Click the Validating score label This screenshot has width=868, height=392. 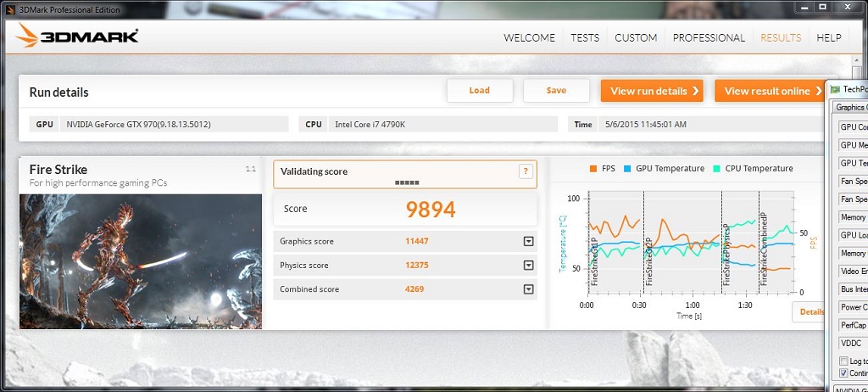[x=314, y=171]
